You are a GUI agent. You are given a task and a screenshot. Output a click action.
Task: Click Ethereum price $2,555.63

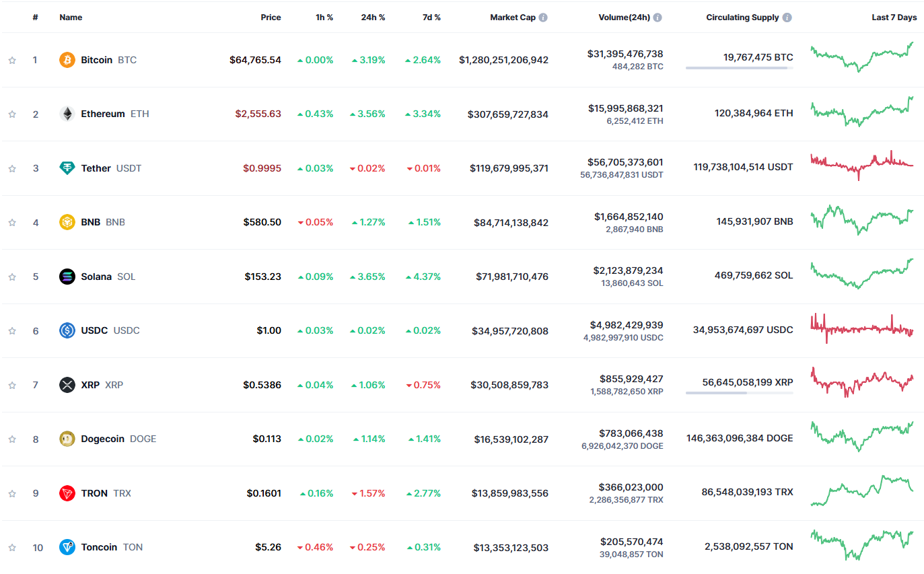click(258, 114)
